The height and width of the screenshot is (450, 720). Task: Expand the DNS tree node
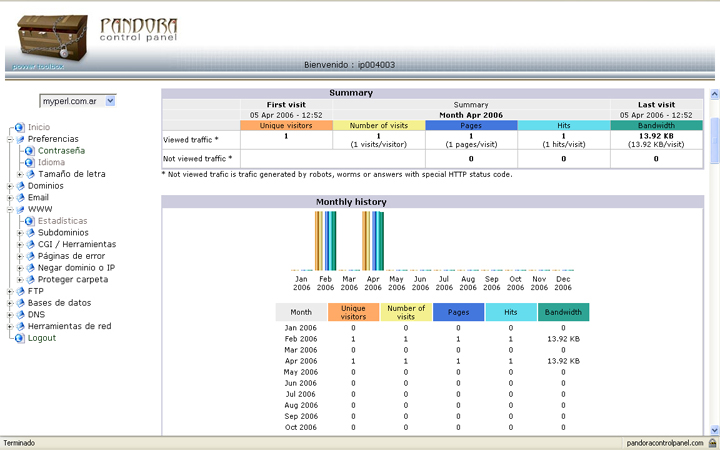(x=9, y=315)
